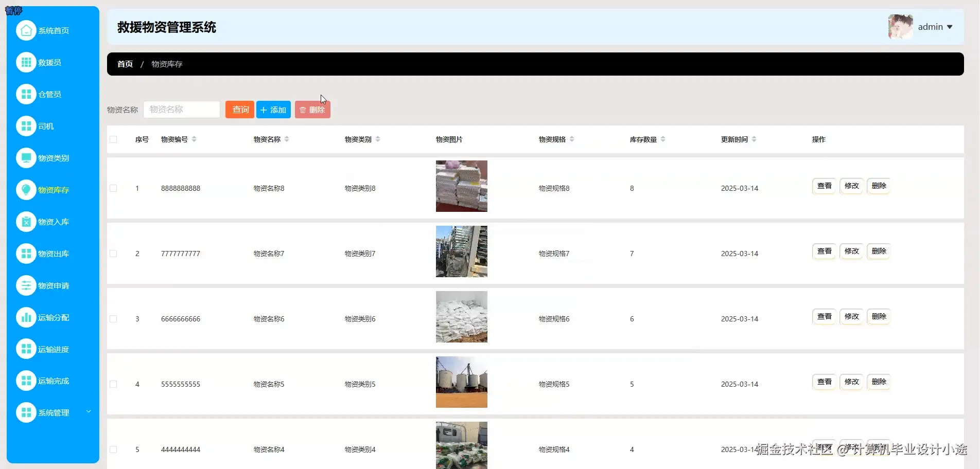This screenshot has height=469, width=980.
Task: Sort by 物资名称 column arrows
Action: [x=287, y=139]
